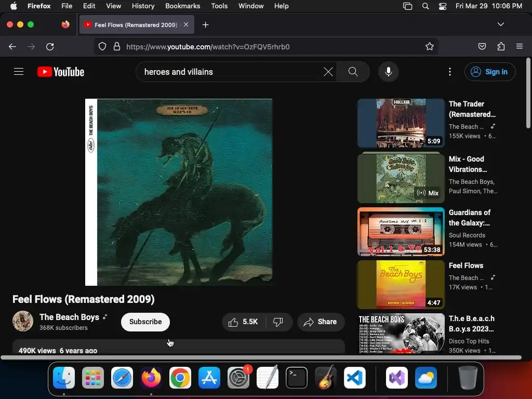Open The Beach Boys channel avatar

point(23,321)
